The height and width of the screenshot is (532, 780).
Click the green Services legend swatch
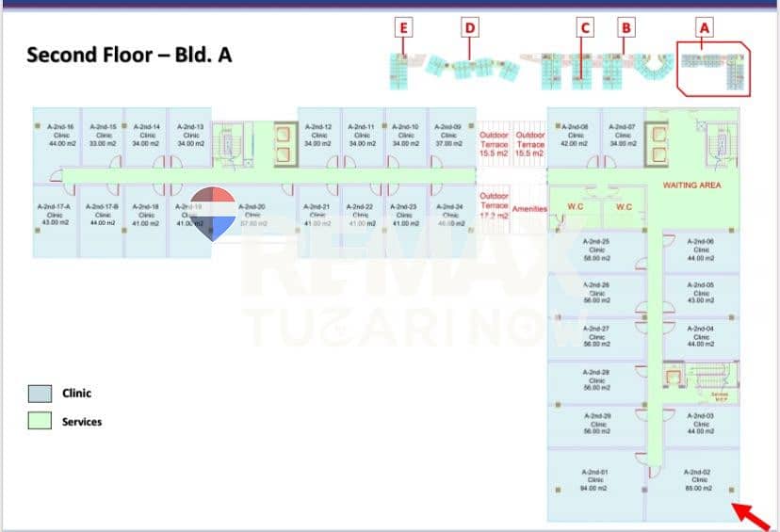[40, 421]
